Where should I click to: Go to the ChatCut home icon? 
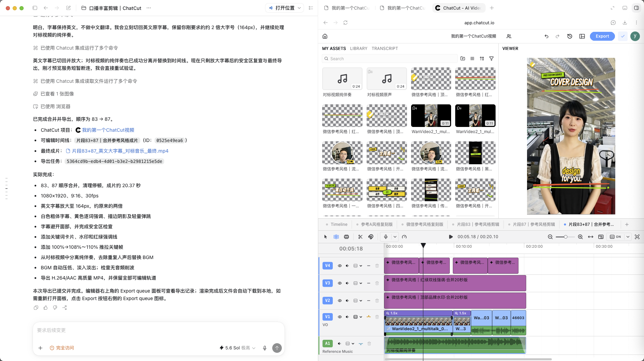(x=325, y=36)
